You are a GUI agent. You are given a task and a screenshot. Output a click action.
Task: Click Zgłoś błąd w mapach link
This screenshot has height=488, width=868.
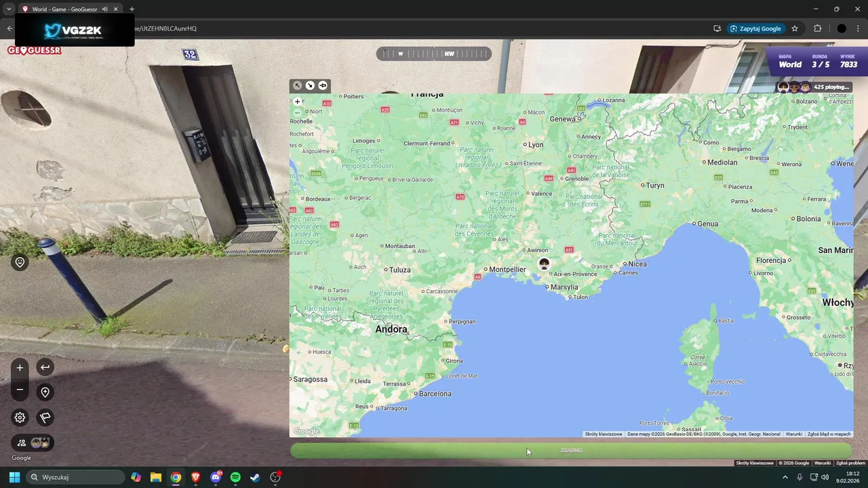(x=829, y=434)
